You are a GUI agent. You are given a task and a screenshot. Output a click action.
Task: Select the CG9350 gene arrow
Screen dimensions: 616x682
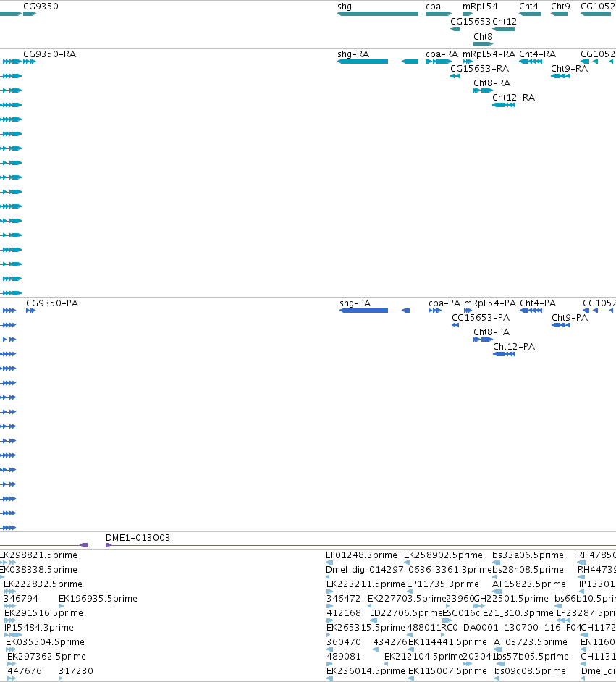pyautogui.click(x=30, y=14)
